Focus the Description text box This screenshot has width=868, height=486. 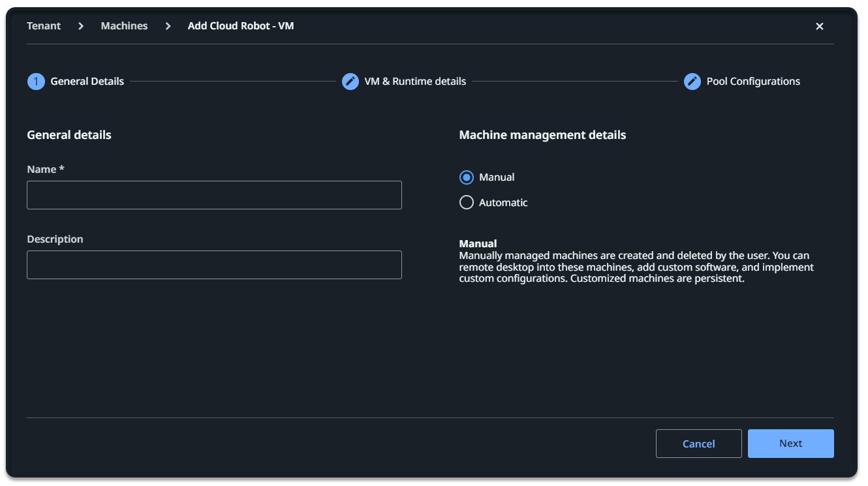coord(214,264)
